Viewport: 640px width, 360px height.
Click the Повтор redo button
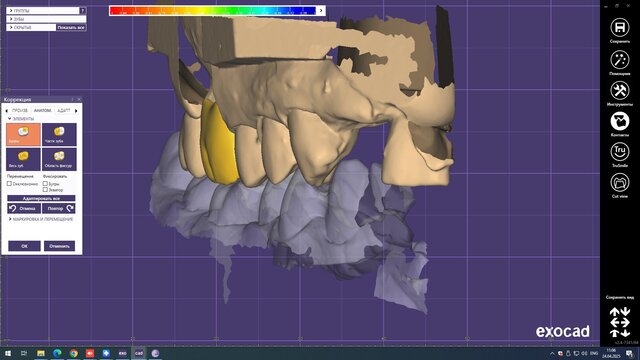tap(58, 209)
